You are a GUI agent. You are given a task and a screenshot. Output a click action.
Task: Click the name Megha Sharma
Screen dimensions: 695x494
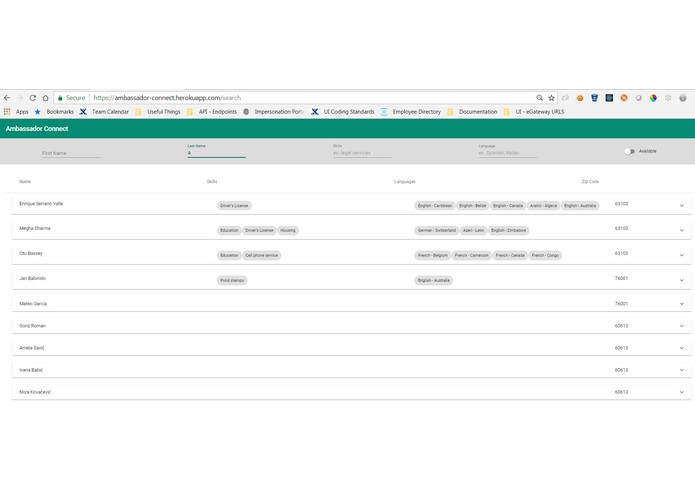[35, 228]
